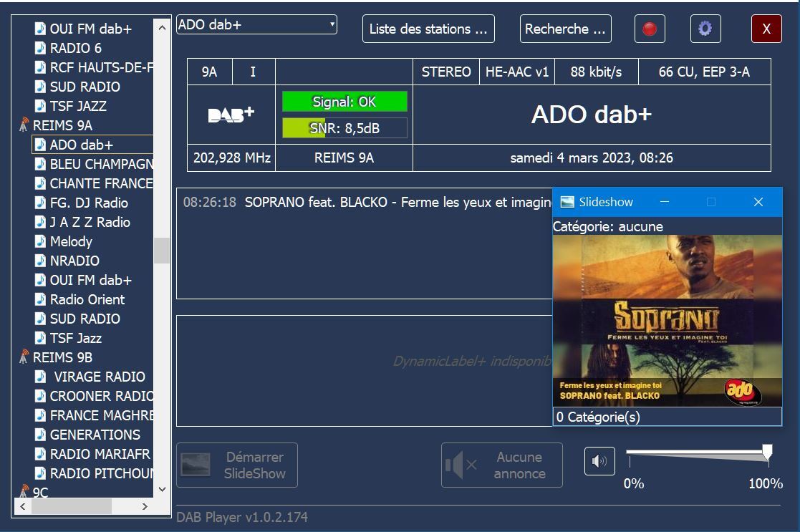
Task: Click the horizontal scroll left arrow
Action: pos(22,506)
